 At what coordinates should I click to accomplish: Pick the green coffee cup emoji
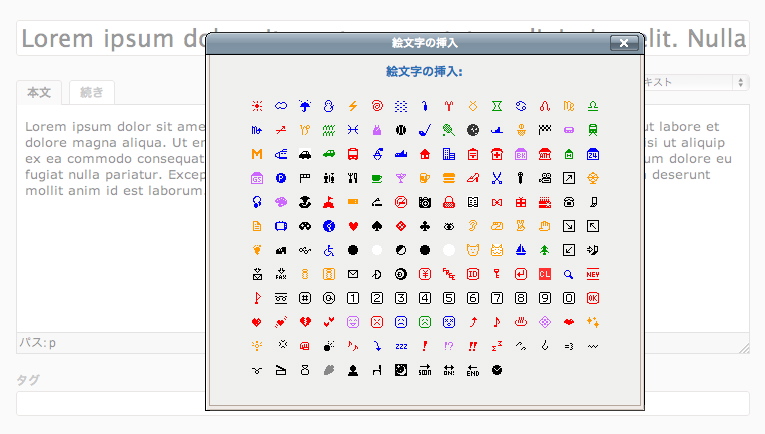coord(377,178)
